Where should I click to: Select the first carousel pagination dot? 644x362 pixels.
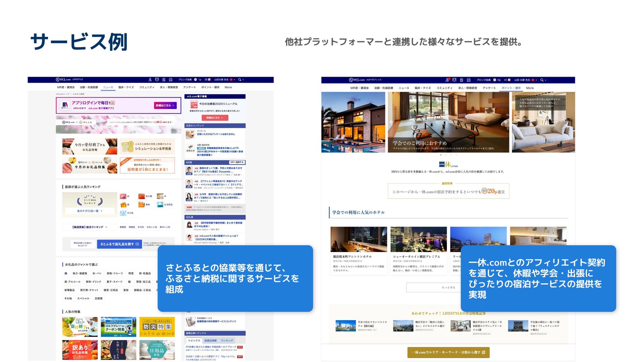[441, 155]
